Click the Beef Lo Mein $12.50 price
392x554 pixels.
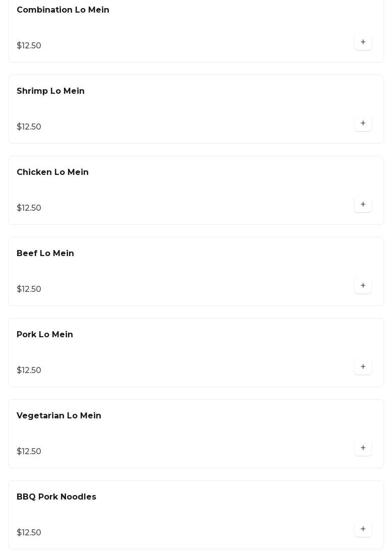29,289
